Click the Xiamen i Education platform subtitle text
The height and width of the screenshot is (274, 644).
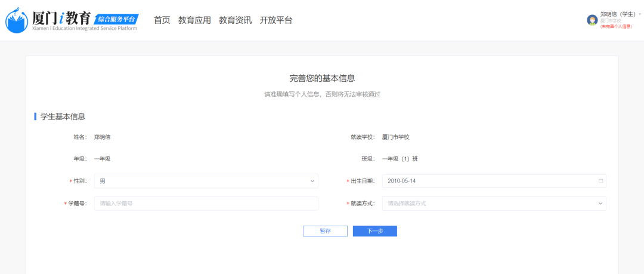pyautogui.click(x=80, y=28)
